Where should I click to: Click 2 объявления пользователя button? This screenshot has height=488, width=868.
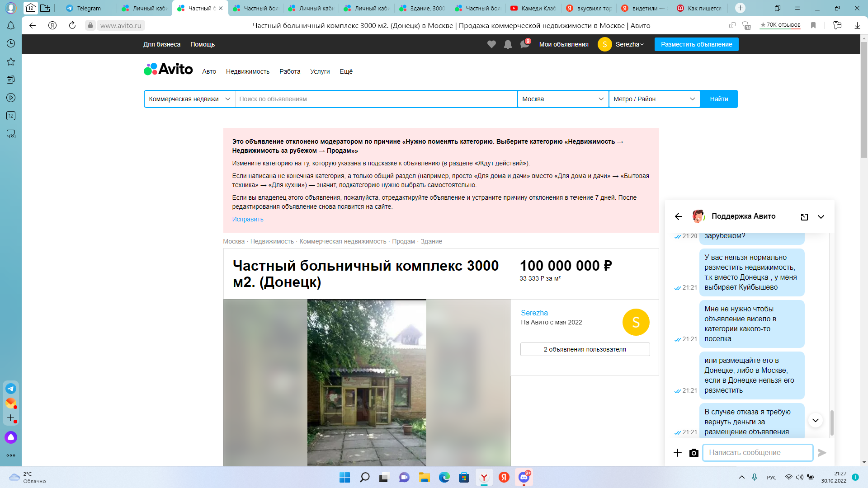coord(585,349)
